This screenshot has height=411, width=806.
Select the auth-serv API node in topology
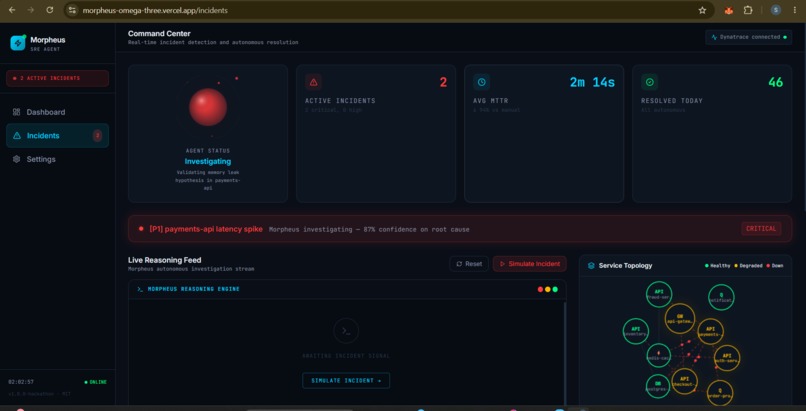pyautogui.click(x=727, y=358)
